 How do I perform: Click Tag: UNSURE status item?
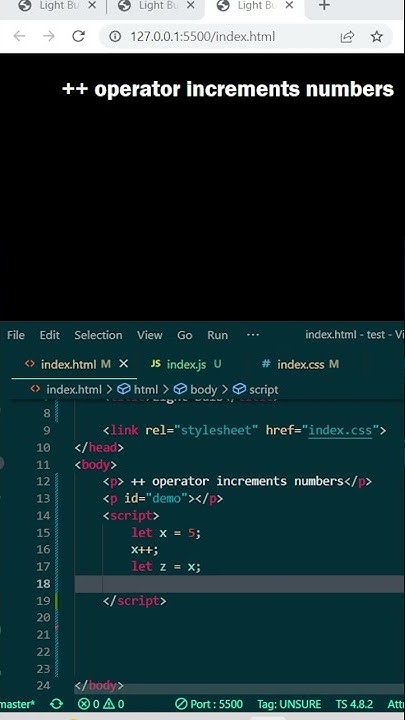[x=289, y=704]
